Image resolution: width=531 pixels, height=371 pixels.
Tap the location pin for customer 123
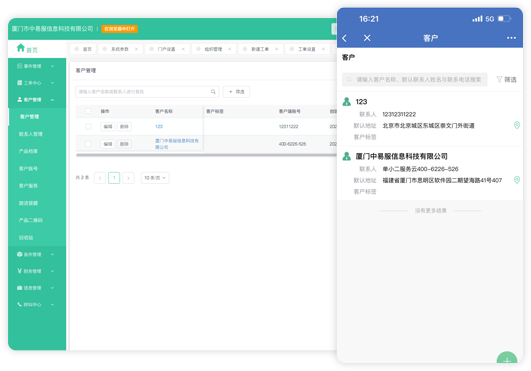[517, 125]
